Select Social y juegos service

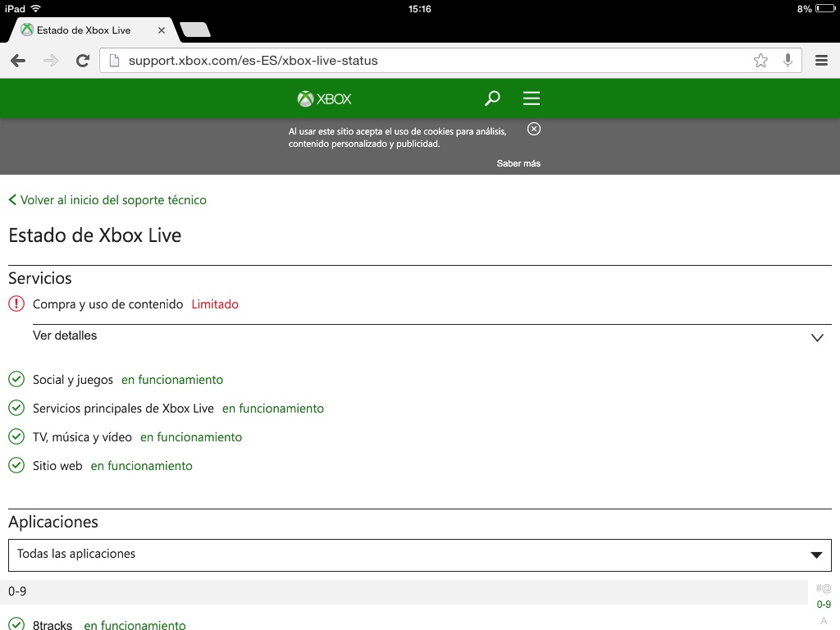pos(73,380)
